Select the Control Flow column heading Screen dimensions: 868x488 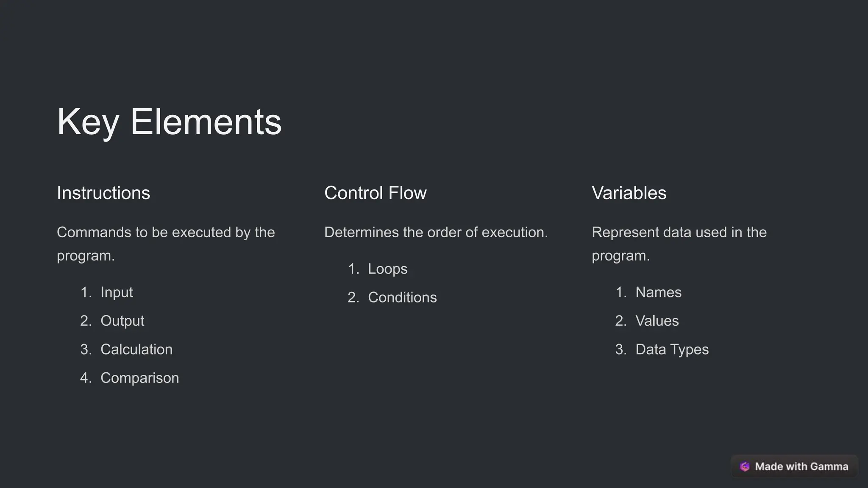coord(375,193)
